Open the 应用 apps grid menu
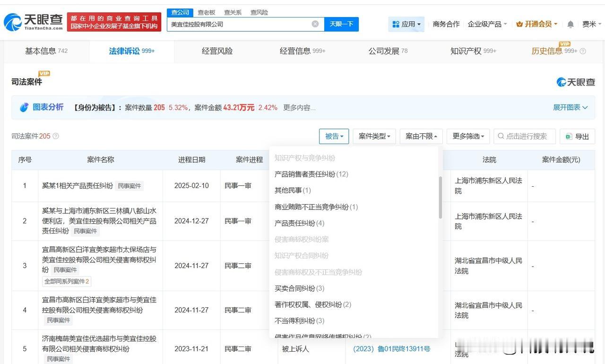 406,24
